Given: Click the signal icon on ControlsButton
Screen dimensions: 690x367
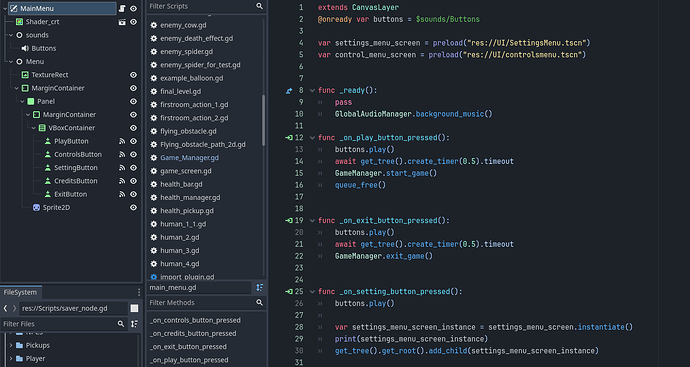Looking at the screenshot, I should [x=122, y=154].
